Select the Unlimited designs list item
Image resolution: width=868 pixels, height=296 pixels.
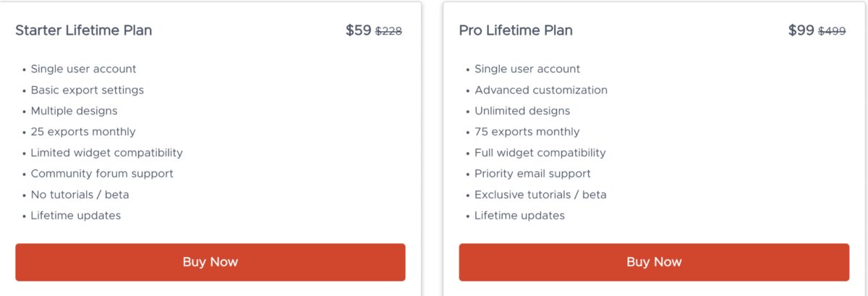pos(522,111)
